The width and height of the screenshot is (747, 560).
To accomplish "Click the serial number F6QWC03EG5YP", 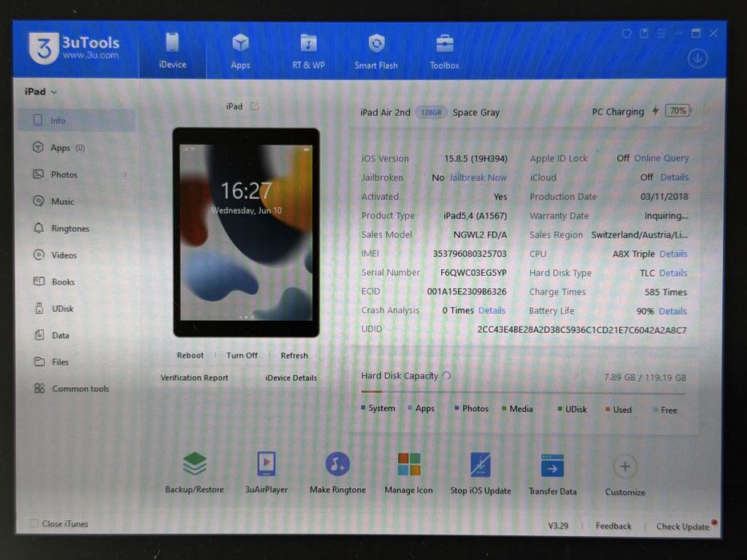I will pyautogui.click(x=473, y=273).
